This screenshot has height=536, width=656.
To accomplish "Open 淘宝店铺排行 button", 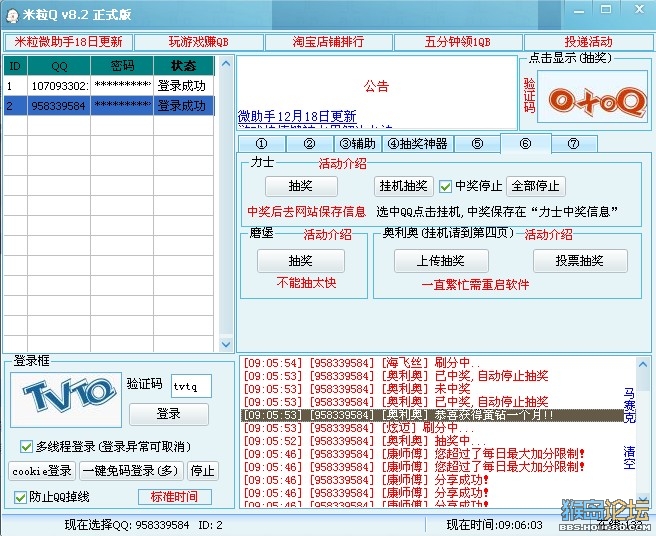I will click(x=328, y=42).
